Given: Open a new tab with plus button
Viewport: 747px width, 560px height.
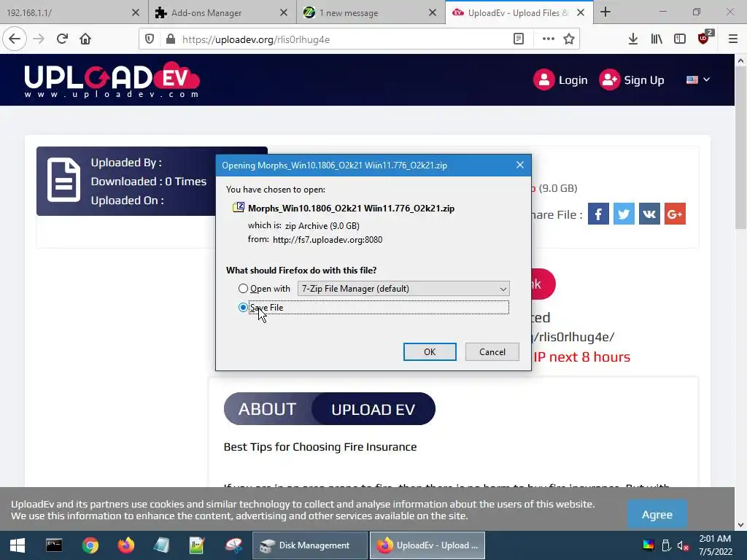Looking at the screenshot, I should tap(605, 12).
